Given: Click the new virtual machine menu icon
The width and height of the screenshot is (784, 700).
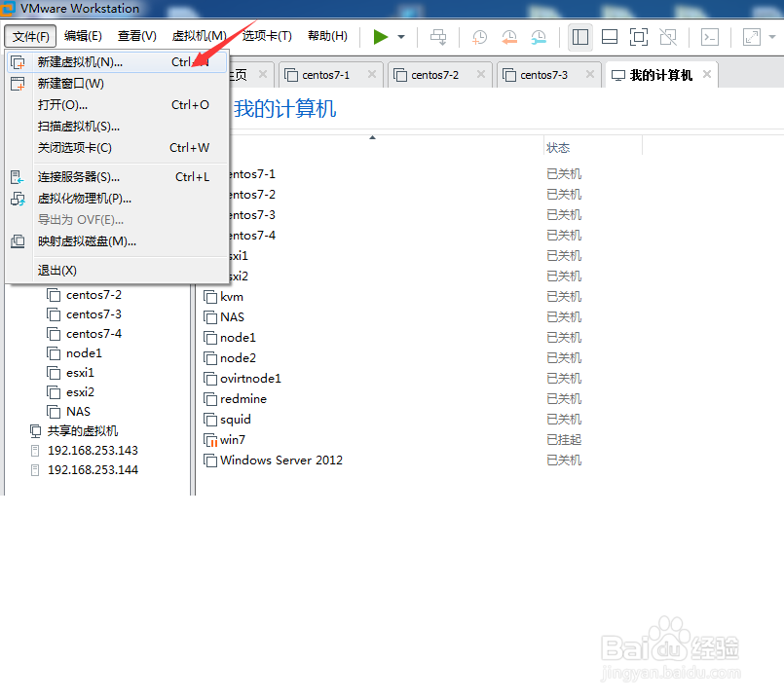Looking at the screenshot, I should click(18, 62).
